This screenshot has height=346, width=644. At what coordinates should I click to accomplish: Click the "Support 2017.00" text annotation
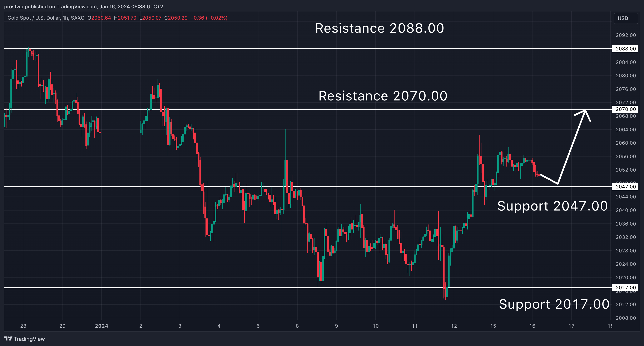pos(554,304)
